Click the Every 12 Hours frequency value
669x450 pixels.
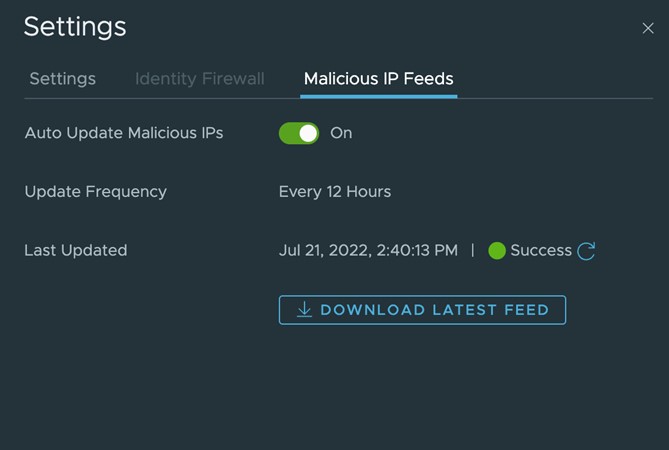point(334,191)
